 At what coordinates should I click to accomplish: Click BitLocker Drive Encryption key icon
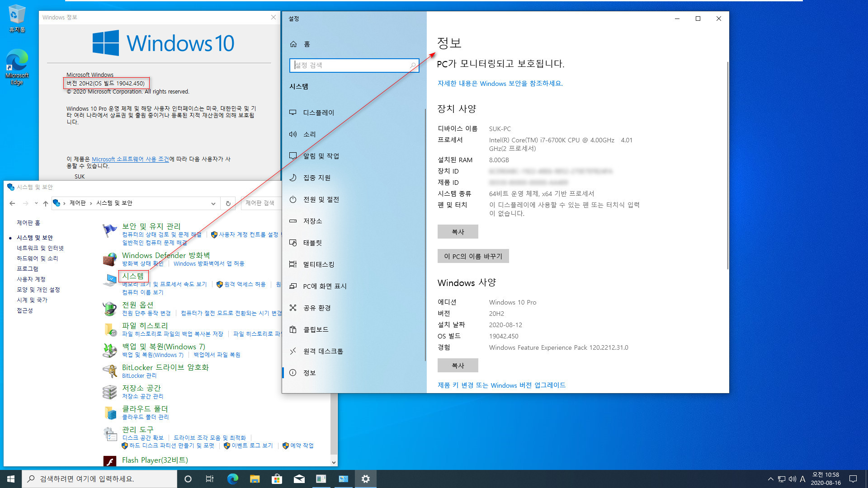click(109, 371)
